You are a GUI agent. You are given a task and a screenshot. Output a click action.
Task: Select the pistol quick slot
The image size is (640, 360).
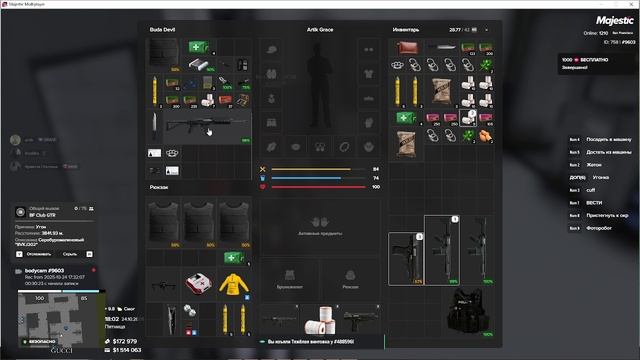tap(360, 320)
